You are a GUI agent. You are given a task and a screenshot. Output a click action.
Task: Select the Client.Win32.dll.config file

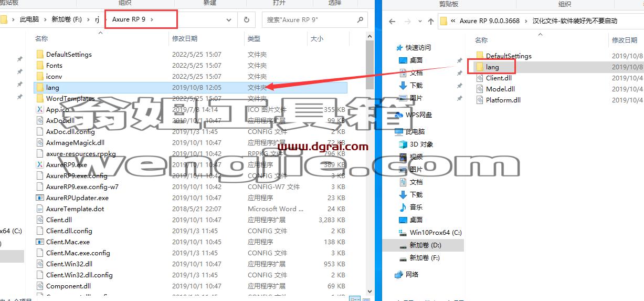(79, 275)
